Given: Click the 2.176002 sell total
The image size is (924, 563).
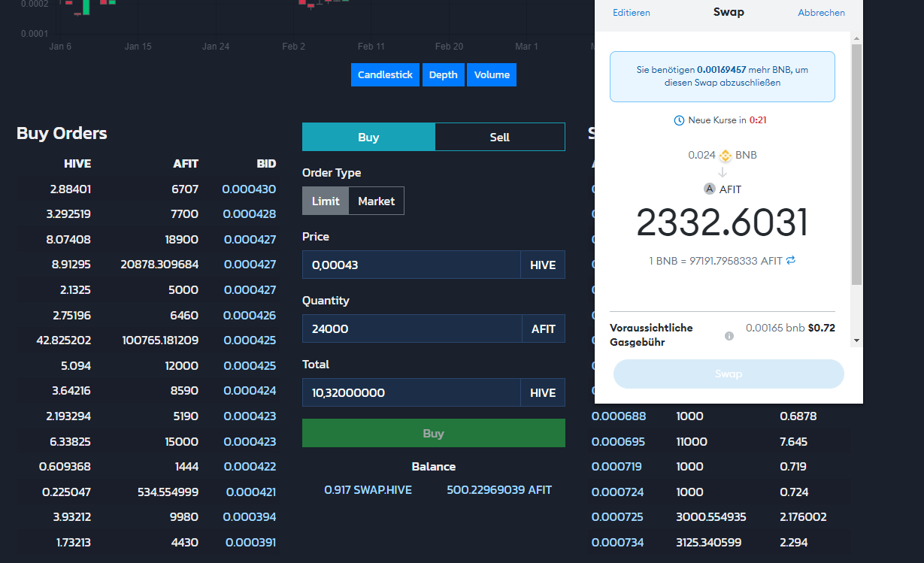Looking at the screenshot, I should 803,516.
